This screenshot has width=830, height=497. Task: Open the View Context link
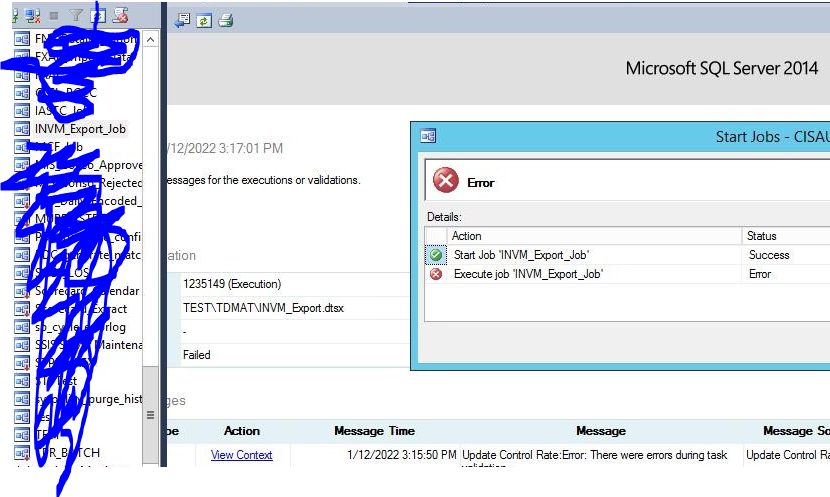point(241,455)
